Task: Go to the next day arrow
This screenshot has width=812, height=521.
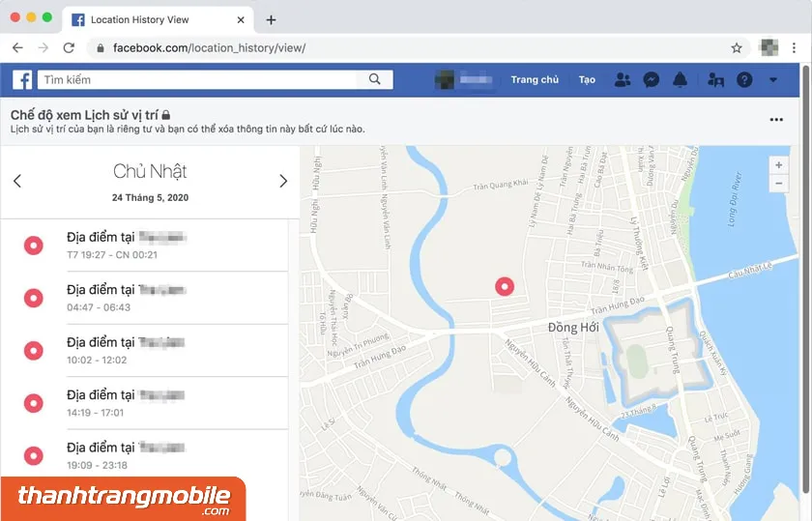Action: click(x=283, y=181)
